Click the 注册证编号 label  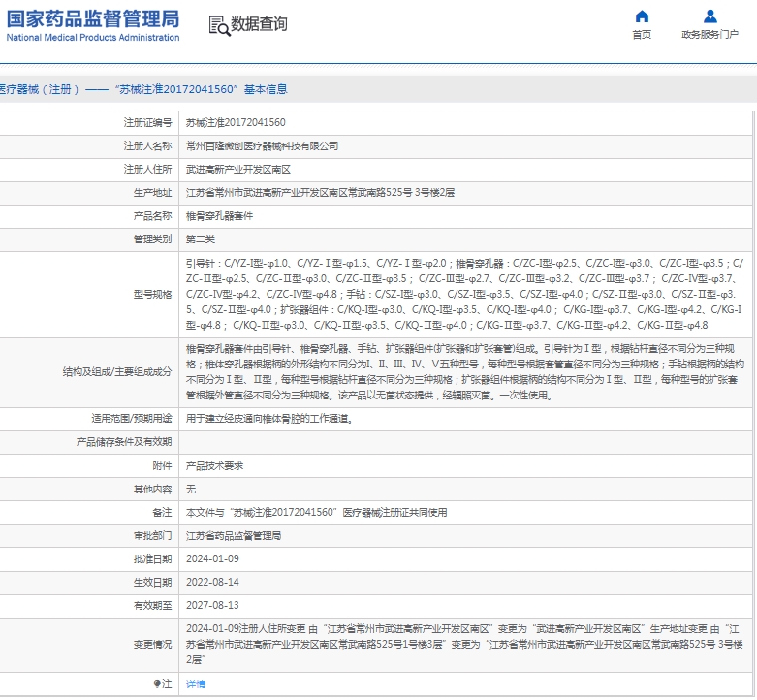(147, 122)
